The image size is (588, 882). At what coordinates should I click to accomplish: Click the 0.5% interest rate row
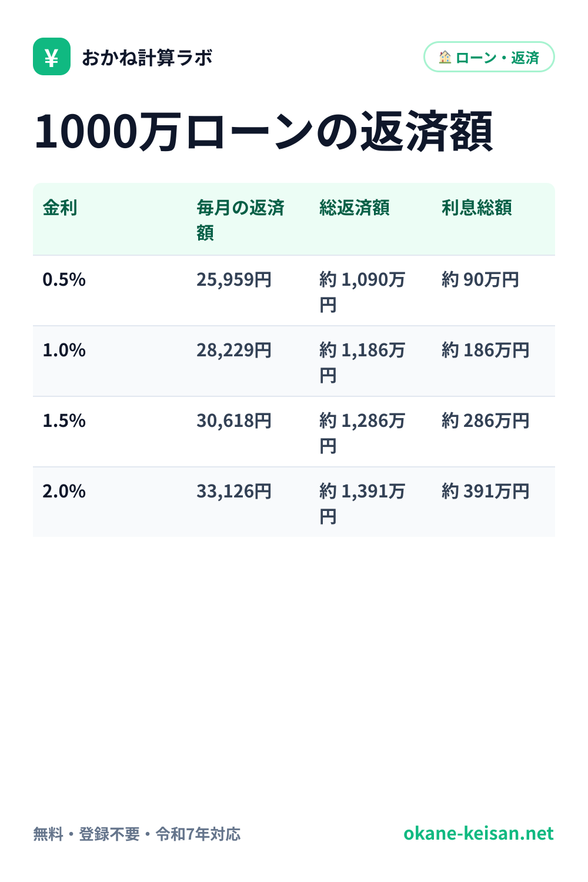(294, 290)
